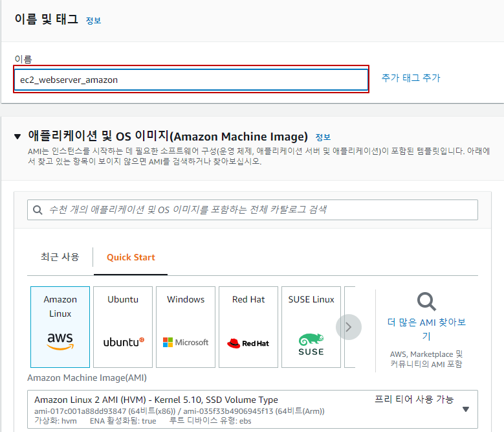Switch to the 최근 사용 tab

click(x=60, y=257)
